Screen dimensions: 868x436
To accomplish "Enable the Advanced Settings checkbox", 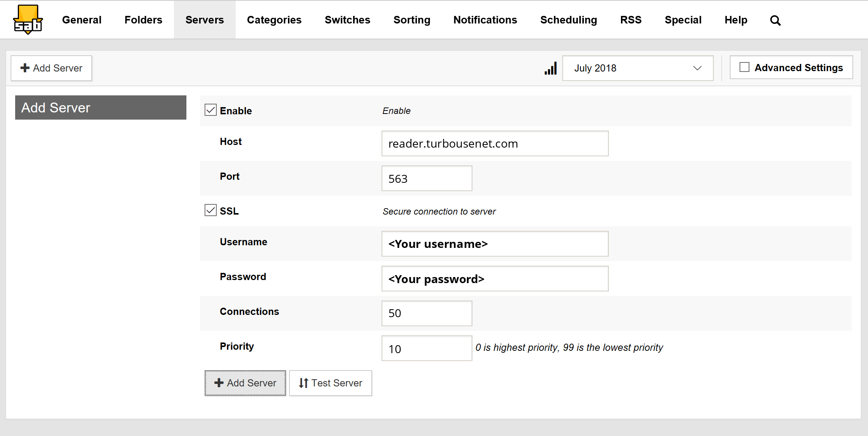I will pos(744,67).
